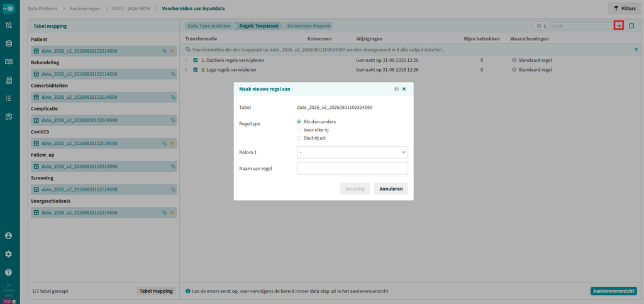
Task: Click the Aanleveroverzicht button
Action: point(614,291)
